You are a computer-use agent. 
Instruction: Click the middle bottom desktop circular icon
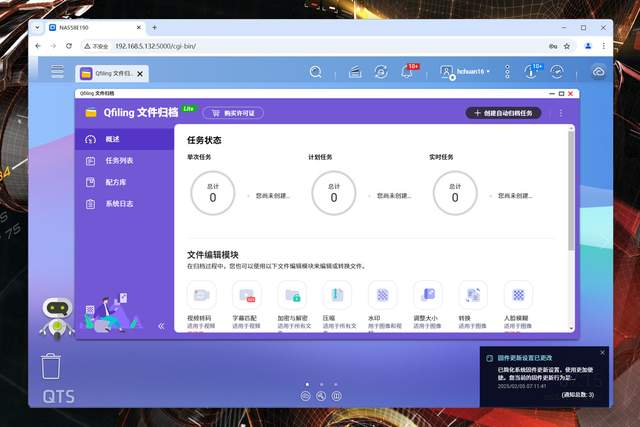click(321, 396)
